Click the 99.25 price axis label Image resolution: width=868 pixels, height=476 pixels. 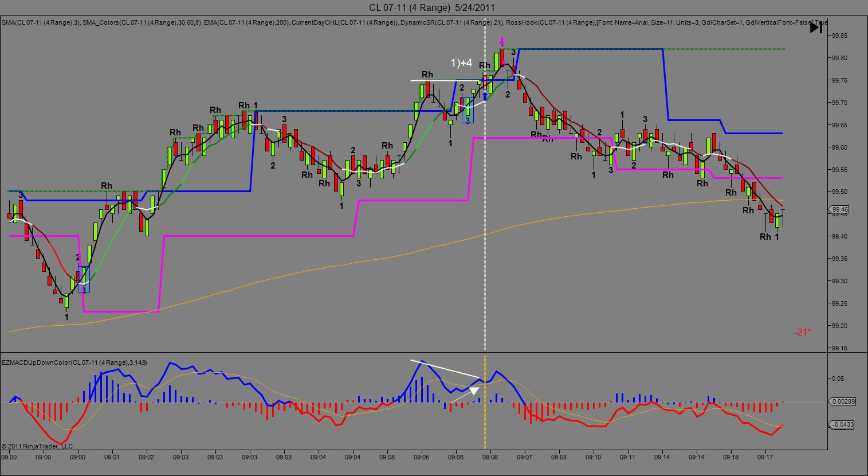click(x=840, y=303)
